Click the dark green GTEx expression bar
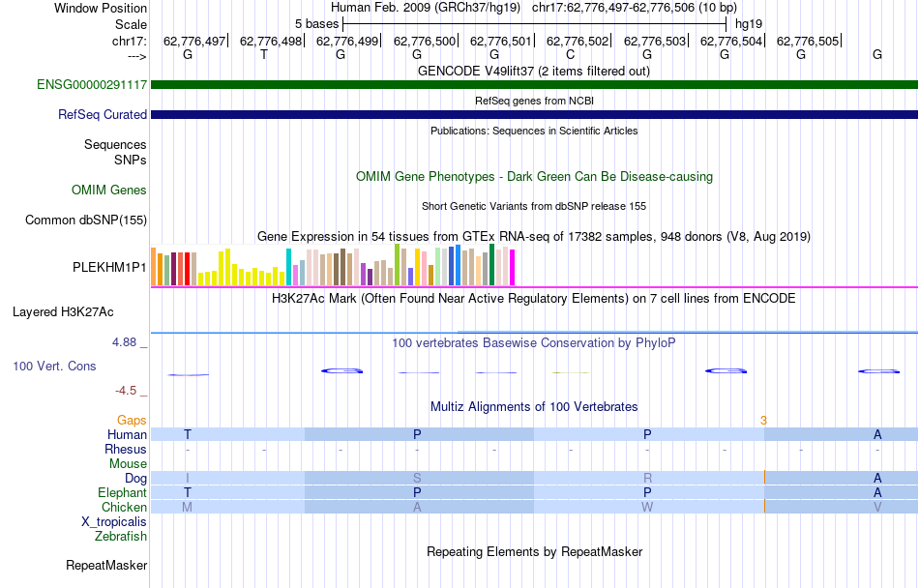The height and width of the screenshot is (588, 919). (x=491, y=265)
